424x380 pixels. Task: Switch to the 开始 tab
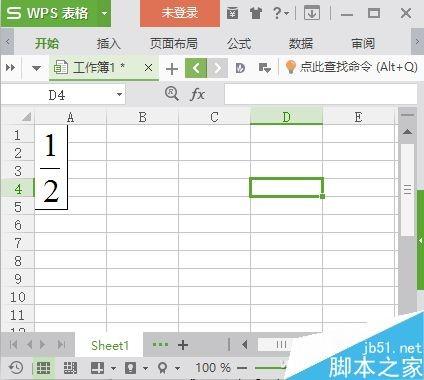(47, 43)
